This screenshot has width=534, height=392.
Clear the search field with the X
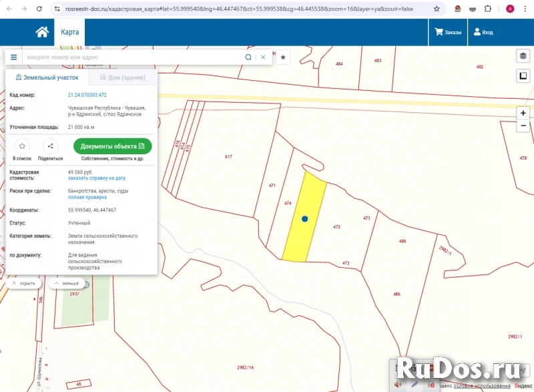click(x=263, y=57)
